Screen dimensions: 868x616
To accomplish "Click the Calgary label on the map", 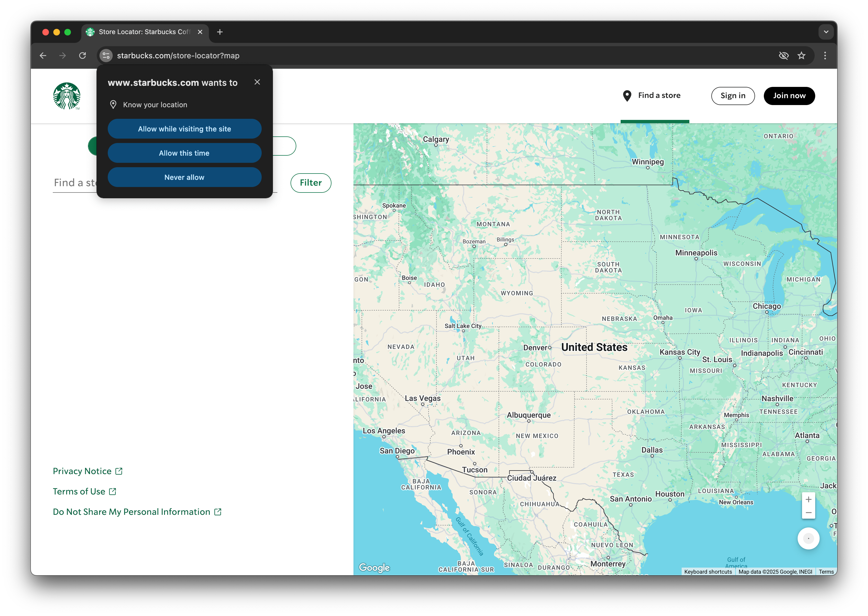I will [x=436, y=139].
